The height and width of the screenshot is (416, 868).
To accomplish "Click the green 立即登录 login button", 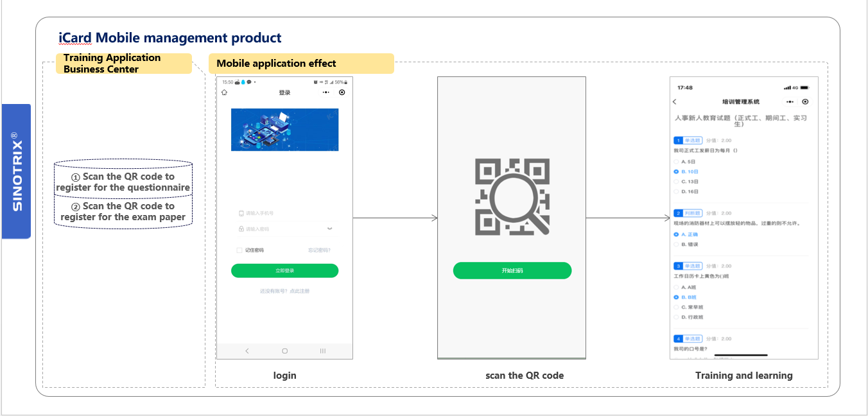I will point(285,271).
